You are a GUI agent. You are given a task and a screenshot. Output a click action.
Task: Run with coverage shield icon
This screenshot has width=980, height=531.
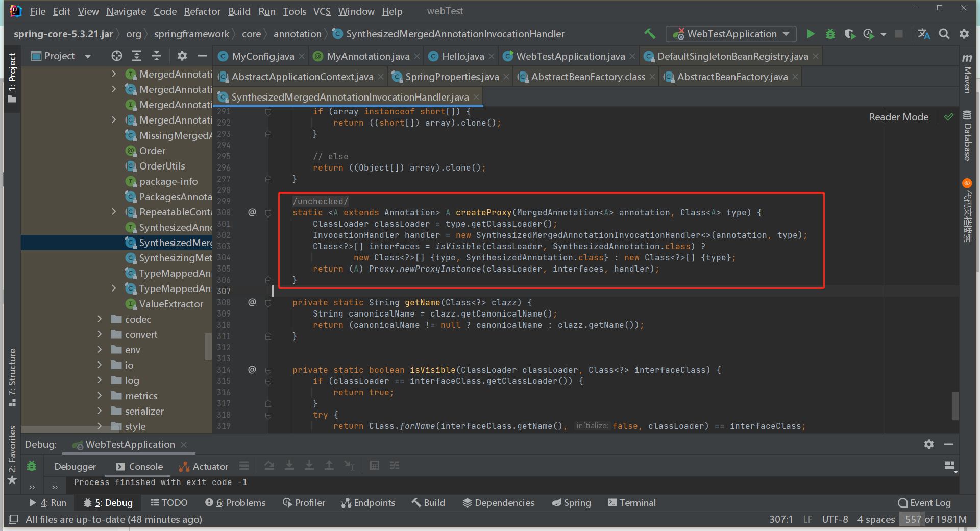(x=849, y=34)
